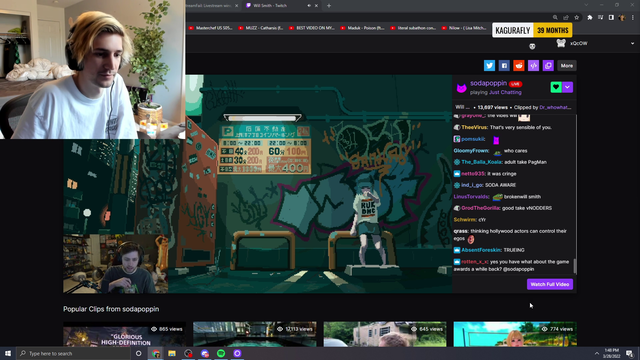Open Chrome three-dot menu

pyautogui.click(x=633, y=18)
